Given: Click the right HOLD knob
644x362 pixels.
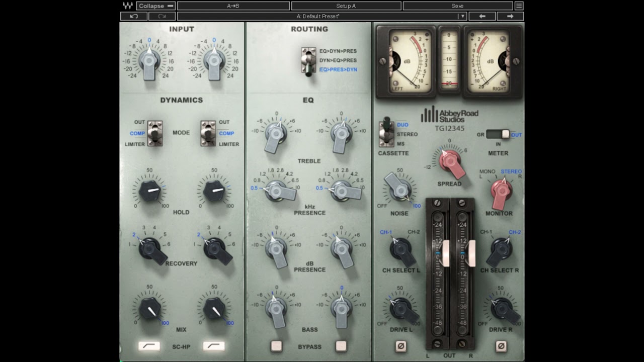Looking at the screenshot, I should pyautogui.click(x=214, y=191).
